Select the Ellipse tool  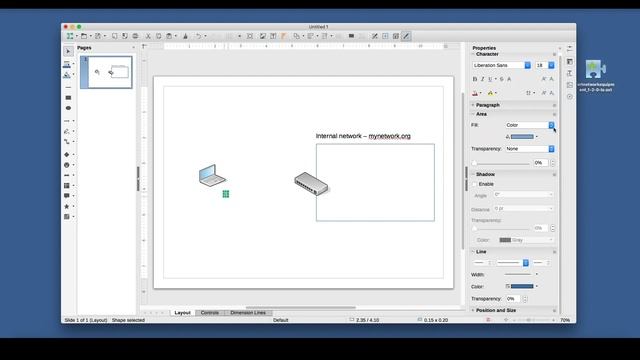tap(68, 108)
